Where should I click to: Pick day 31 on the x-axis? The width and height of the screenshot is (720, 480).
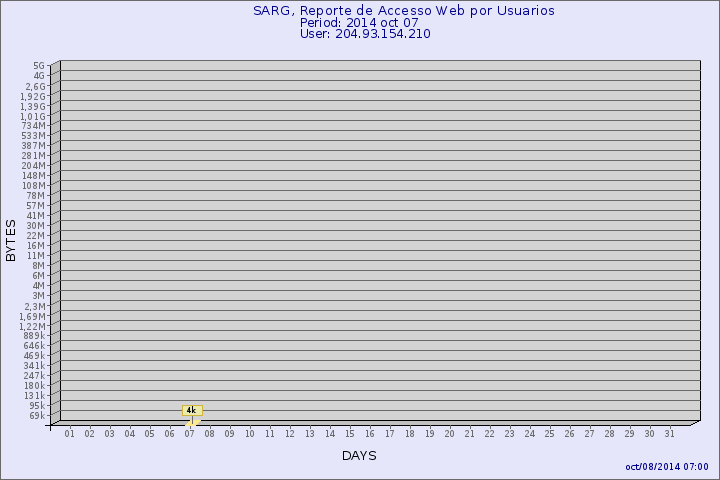click(670, 433)
